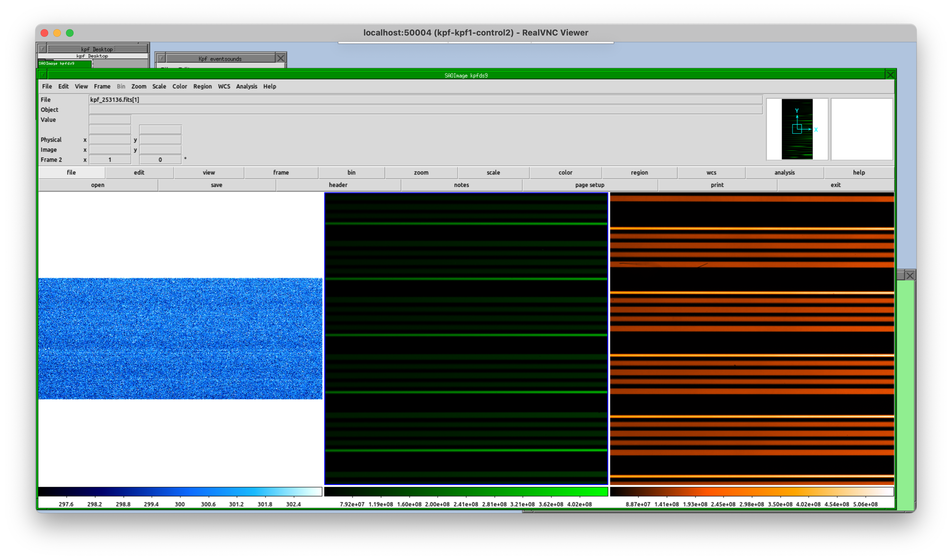Select the 'frame' buttonbar tab
Image resolution: width=952 pixels, height=560 pixels.
point(281,172)
